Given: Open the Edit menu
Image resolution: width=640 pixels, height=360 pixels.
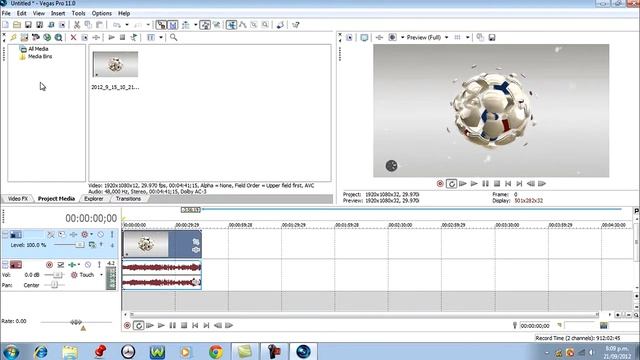Looking at the screenshot, I should point(21,13).
